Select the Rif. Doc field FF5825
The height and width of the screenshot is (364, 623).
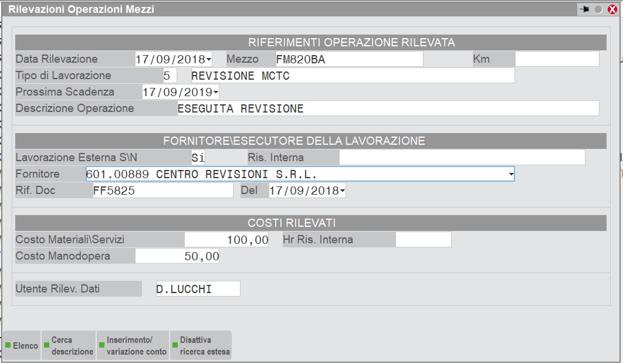pos(163,191)
